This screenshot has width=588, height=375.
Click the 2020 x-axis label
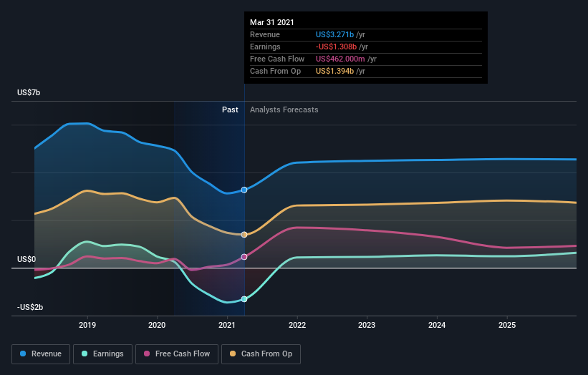click(x=157, y=325)
